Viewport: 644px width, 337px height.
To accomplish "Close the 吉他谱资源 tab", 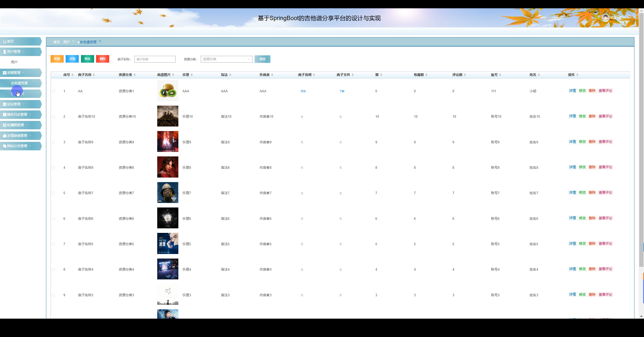I will pyautogui.click(x=100, y=41).
